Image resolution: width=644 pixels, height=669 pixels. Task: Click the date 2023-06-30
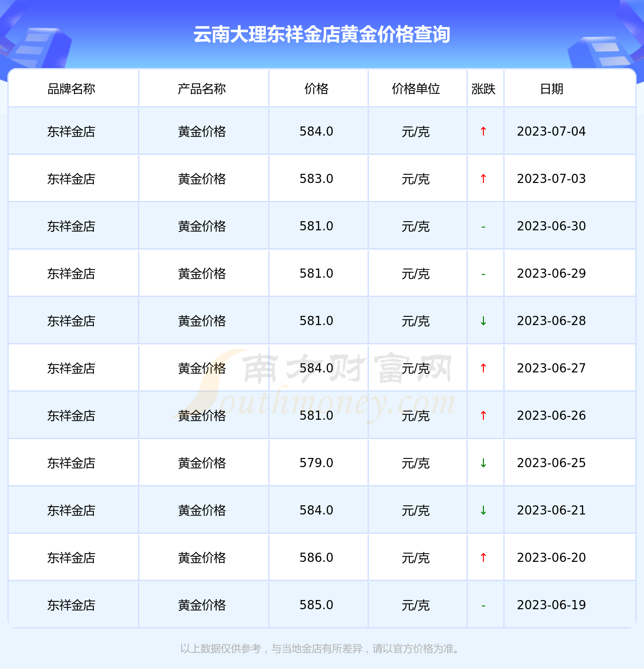[552, 226]
